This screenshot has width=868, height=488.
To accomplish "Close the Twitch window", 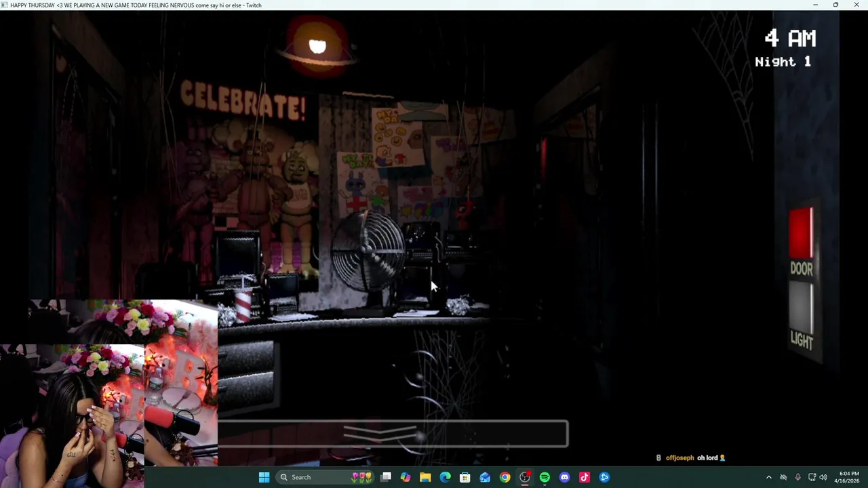I will pyautogui.click(x=856, y=5).
